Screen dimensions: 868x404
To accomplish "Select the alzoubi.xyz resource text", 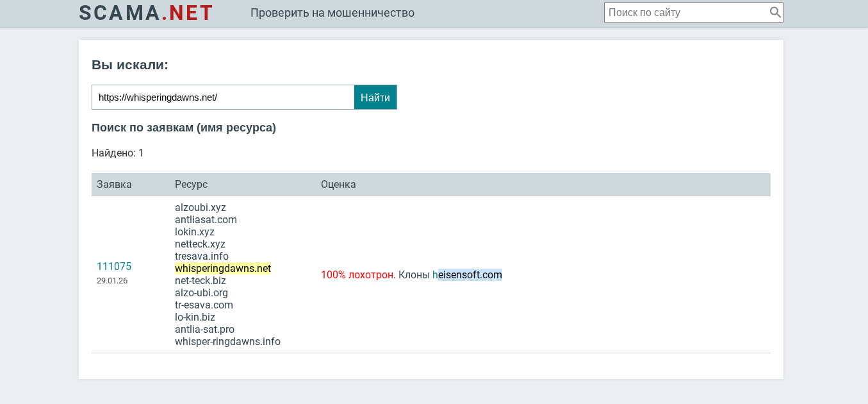I will pos(201,207).
